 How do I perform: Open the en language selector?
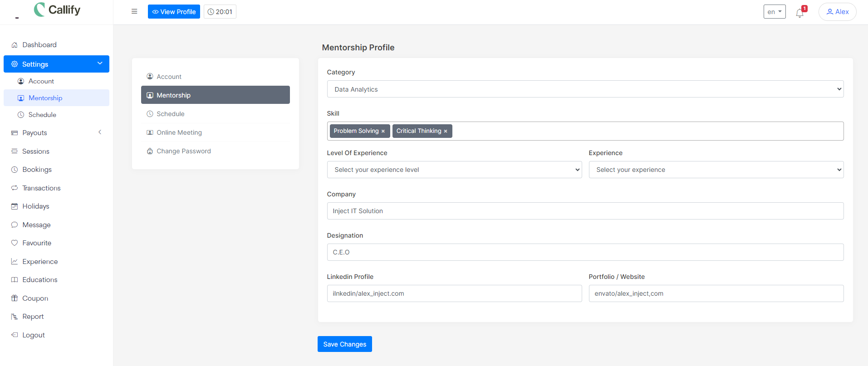[774, 12]
